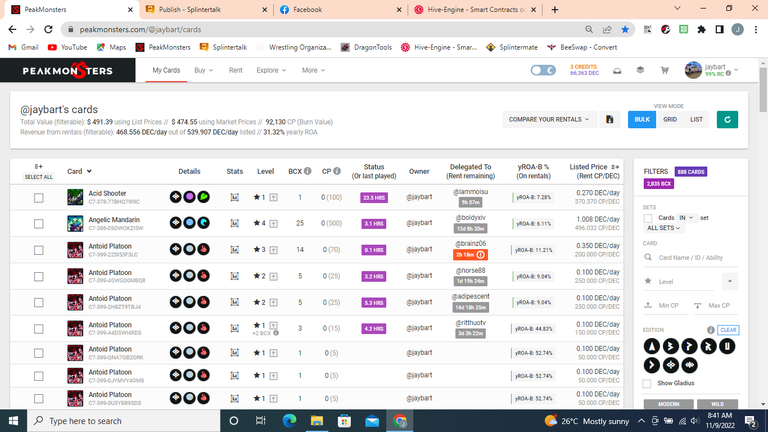Click level-up plus icon for Angelic Mandarin
Image resolution: width=768 pixels, height=432 pixels.
(273, 223)
